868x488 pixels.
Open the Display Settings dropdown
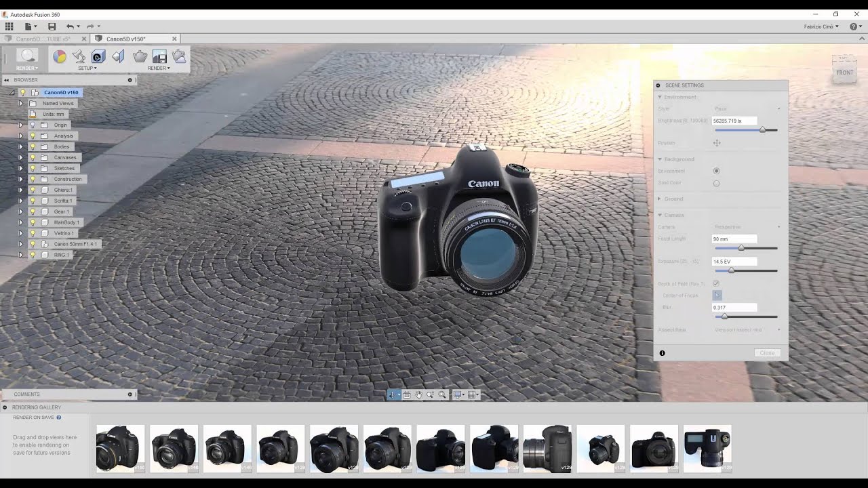click(458, 394)
